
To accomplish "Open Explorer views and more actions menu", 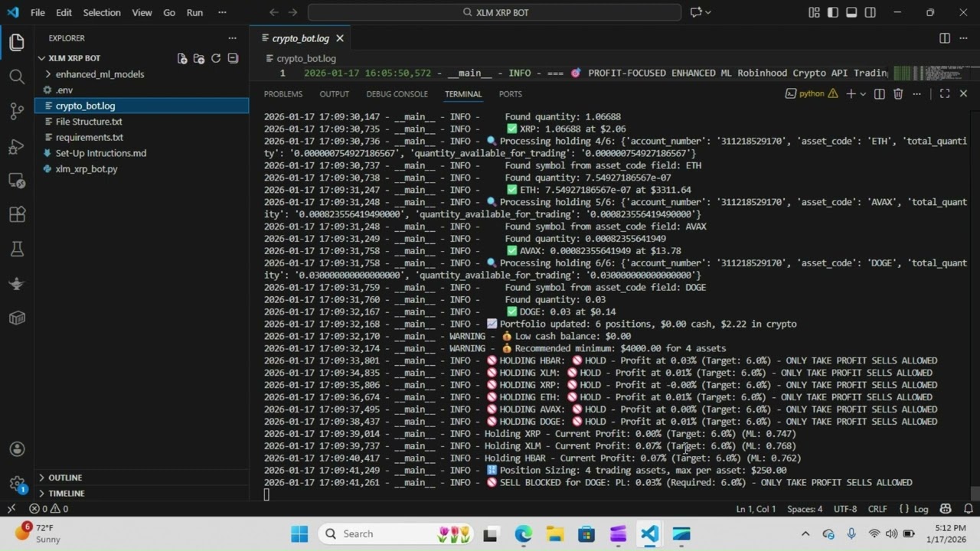I will click(x=232, y=38).
